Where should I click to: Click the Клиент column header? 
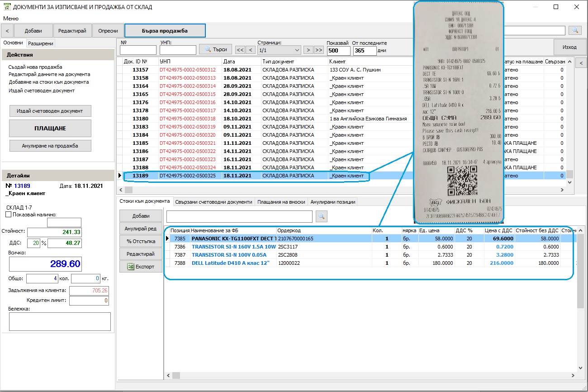[370, 62]
